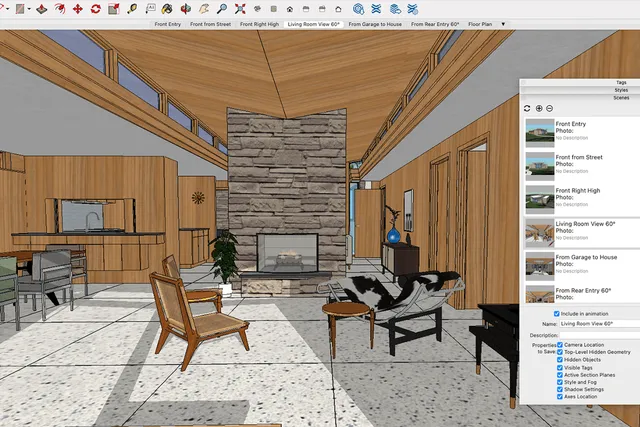
Task: Open the Extension Warehouse icon
Action: click(376, 9)
